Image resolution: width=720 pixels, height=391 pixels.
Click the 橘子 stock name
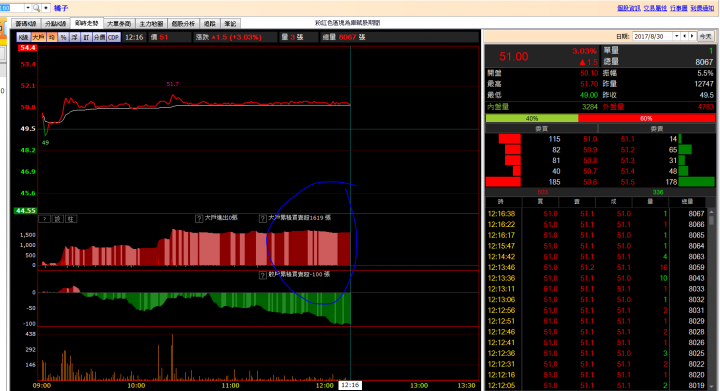pyautogui.click(x=61, y=8)
